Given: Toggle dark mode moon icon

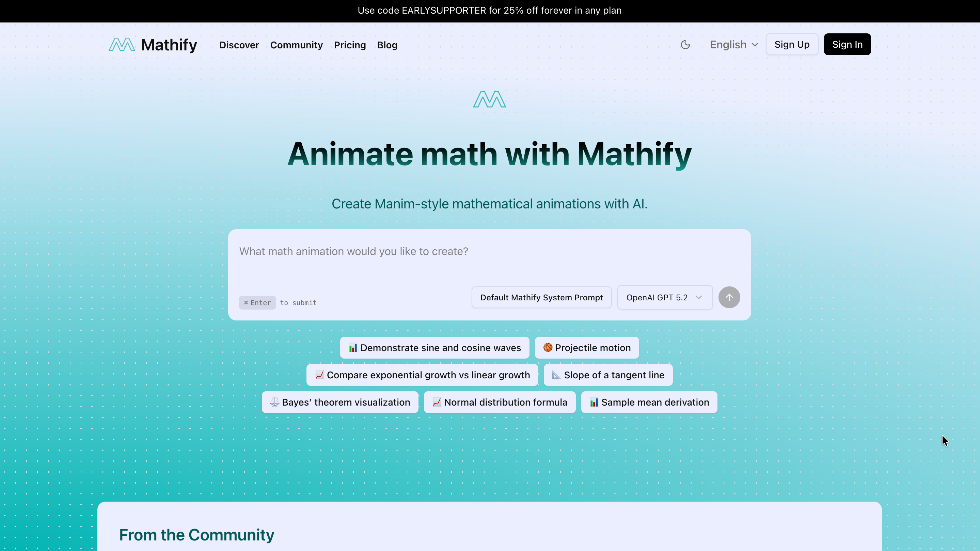Looking at the screenshot, I should pos(685,45).
